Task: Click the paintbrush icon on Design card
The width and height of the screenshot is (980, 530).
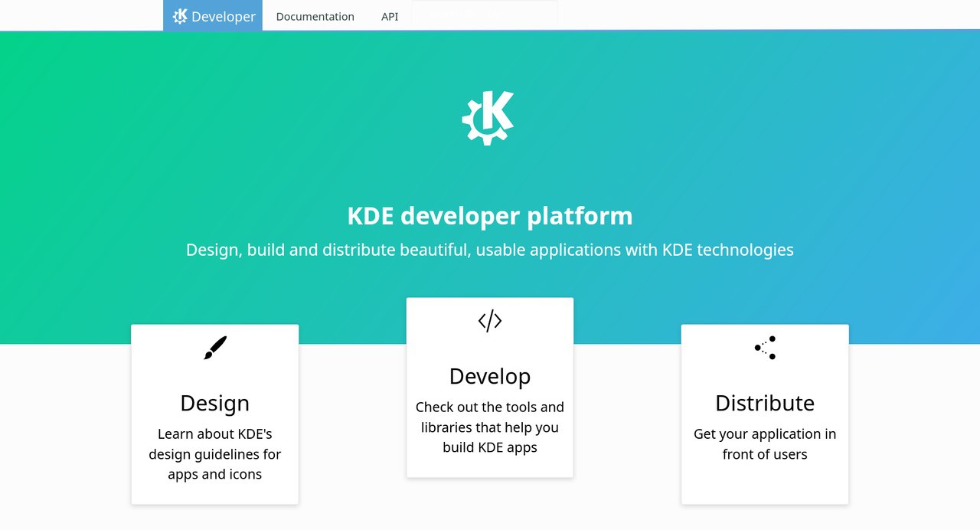Action: (x=215, y=348)
